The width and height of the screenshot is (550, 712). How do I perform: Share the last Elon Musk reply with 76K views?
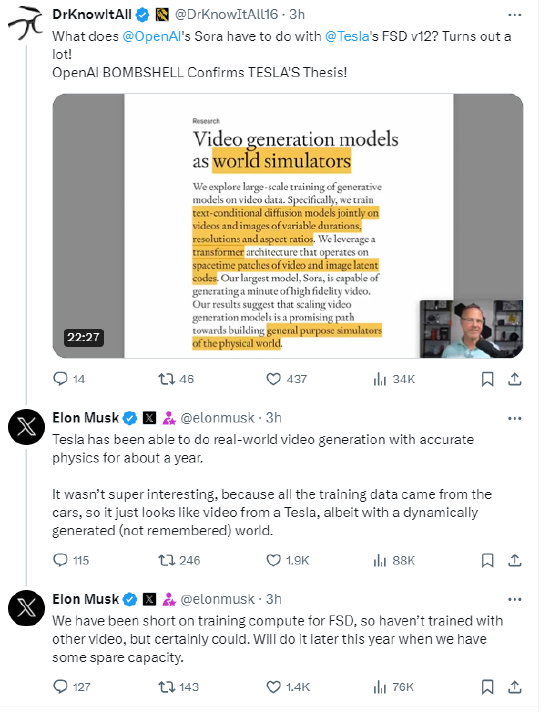tap(515, 687)
